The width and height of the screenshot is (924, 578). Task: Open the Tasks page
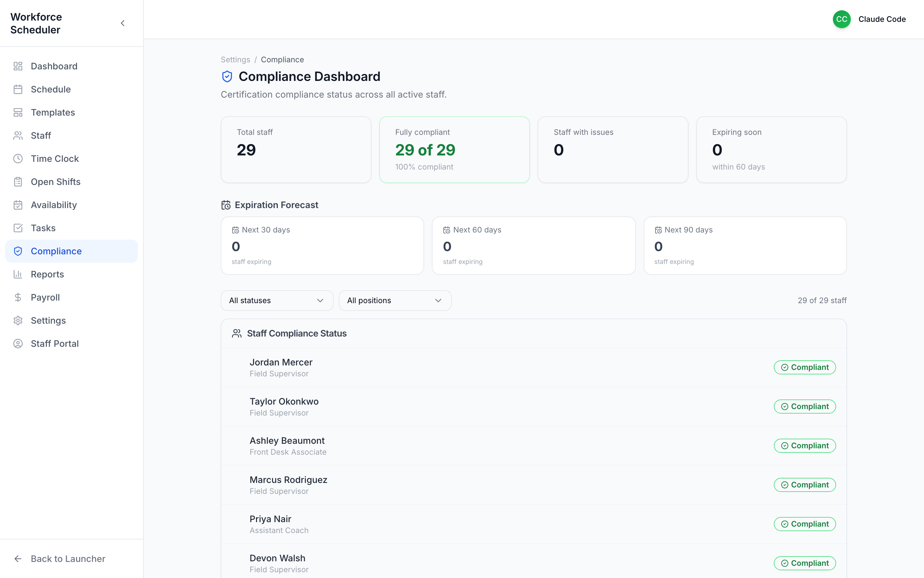72,228
